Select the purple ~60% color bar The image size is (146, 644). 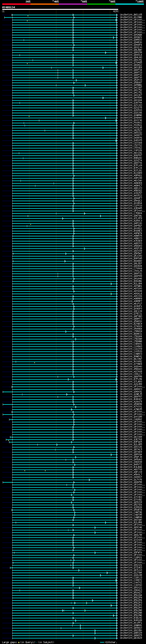(73, 4)
